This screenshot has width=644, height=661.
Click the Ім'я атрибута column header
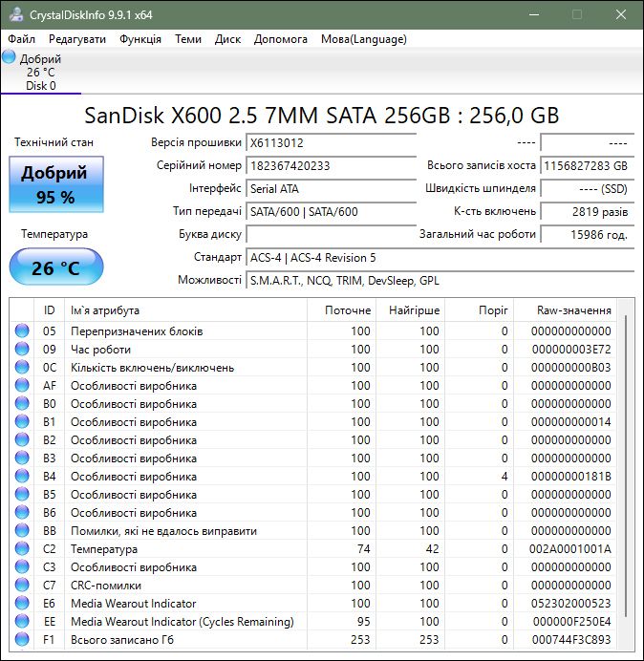185,310
